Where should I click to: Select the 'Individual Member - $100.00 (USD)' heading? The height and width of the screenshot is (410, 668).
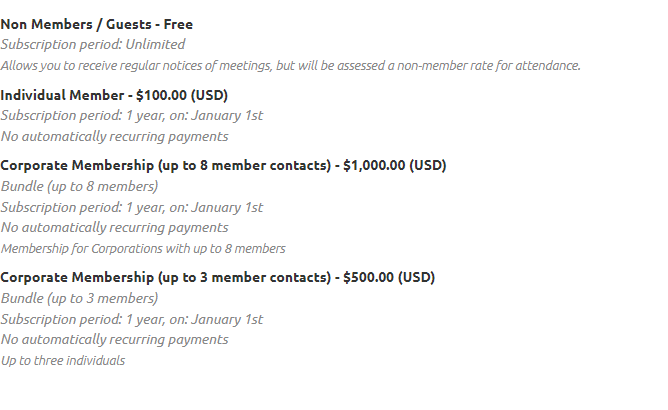point(114,95)
